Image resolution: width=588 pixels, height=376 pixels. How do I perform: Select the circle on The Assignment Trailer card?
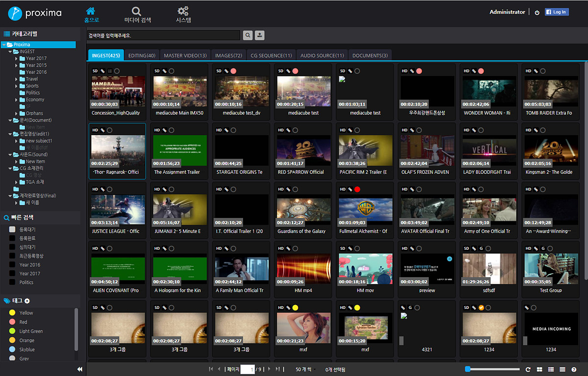coord(171,130)
